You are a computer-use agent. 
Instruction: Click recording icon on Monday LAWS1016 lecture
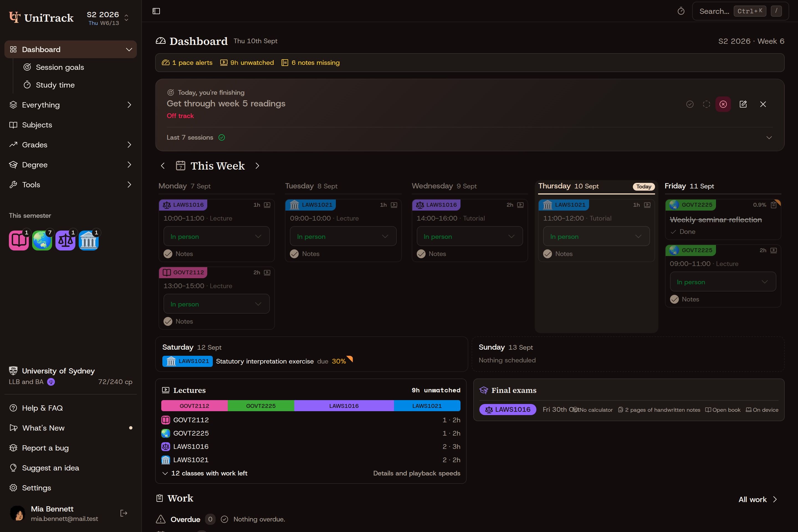click(267, 204)
